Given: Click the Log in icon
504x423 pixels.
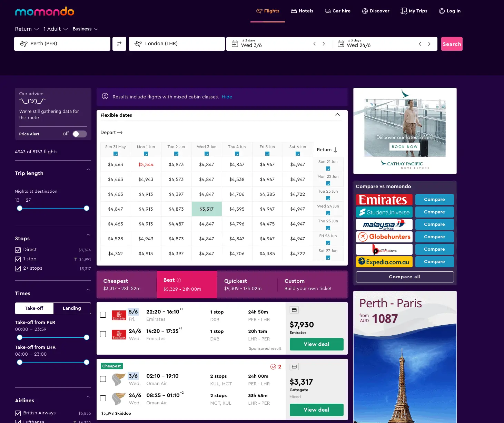Looking at the screenshot, I should tap(442, 11).
